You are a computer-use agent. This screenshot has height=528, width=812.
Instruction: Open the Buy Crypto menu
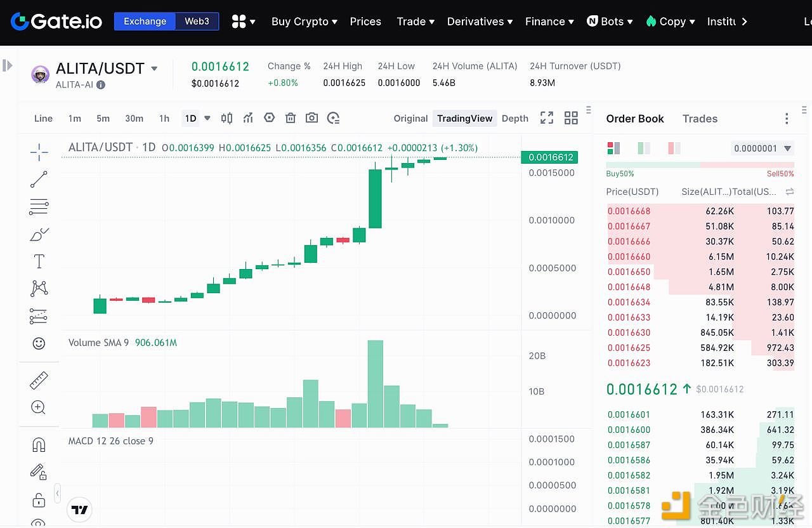pyautogui.click(x=304, y=22)
